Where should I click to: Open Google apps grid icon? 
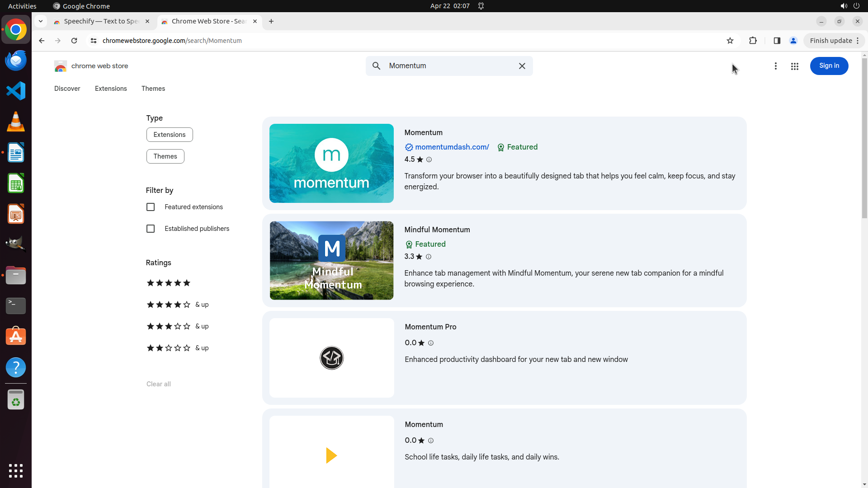[x=794, y=66]
